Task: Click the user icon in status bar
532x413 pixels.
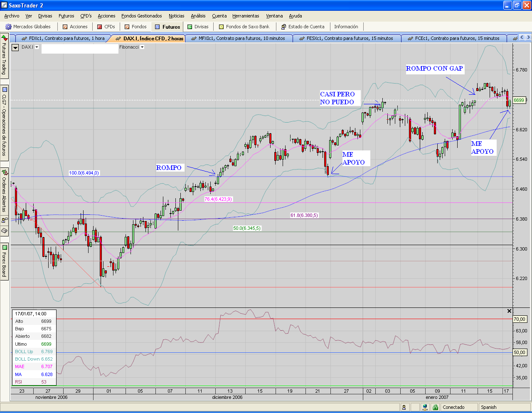Action: (404, 407)
